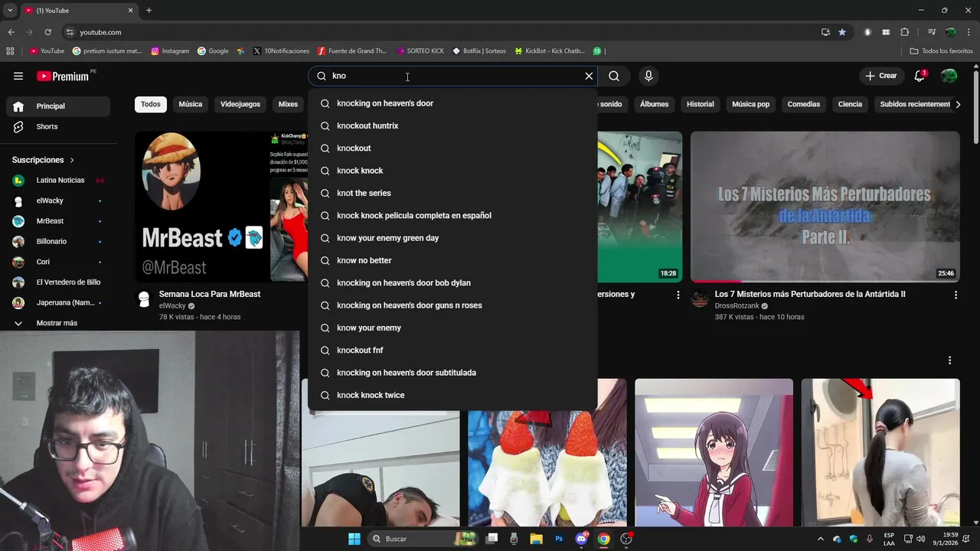Expand the Suscripciones section arrow
Viewport: 980px width, 551px height.
pos(72,160)
